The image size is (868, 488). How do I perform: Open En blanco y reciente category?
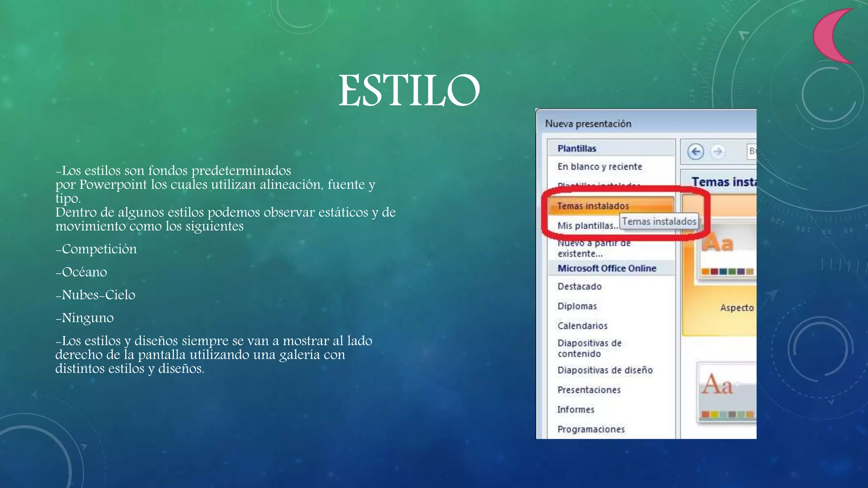(x=600, y=166)
